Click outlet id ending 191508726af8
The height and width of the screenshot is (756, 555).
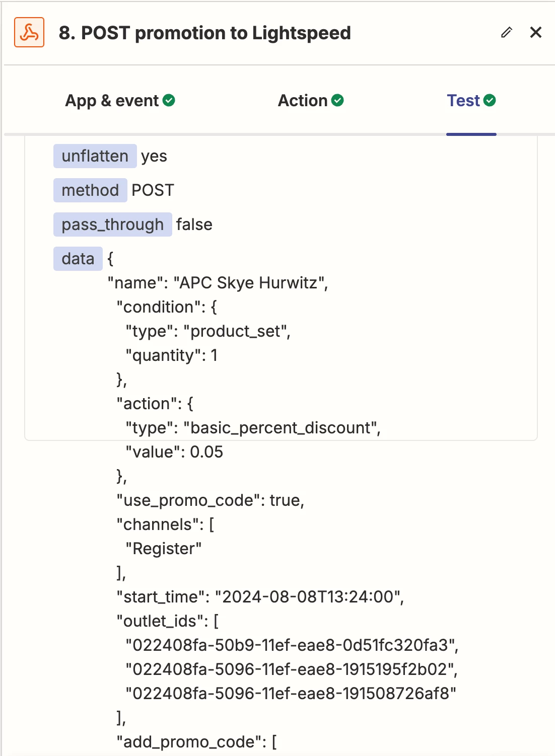[291, 694]
